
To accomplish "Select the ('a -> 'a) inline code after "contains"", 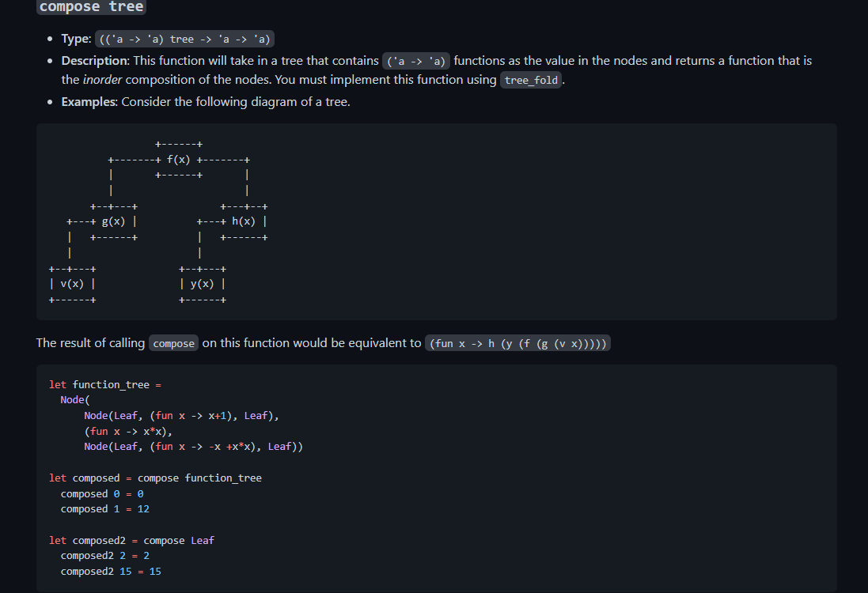I will point(418,60).
